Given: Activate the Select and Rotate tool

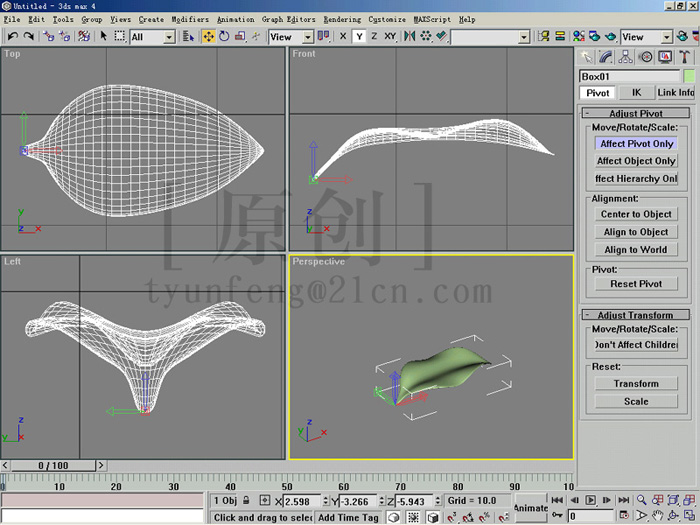Looking at the screenshot, I should coord(224,37).
